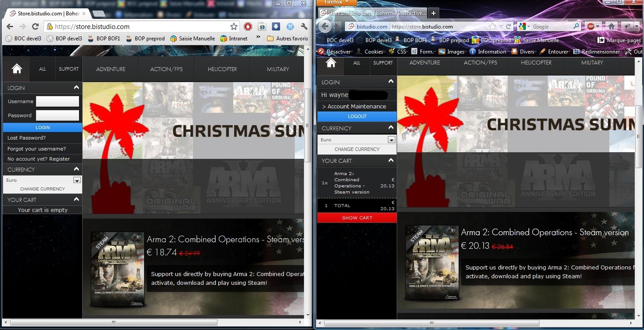
Task: Open Chrome's wrench settings menu
Action: coord(304,26)
